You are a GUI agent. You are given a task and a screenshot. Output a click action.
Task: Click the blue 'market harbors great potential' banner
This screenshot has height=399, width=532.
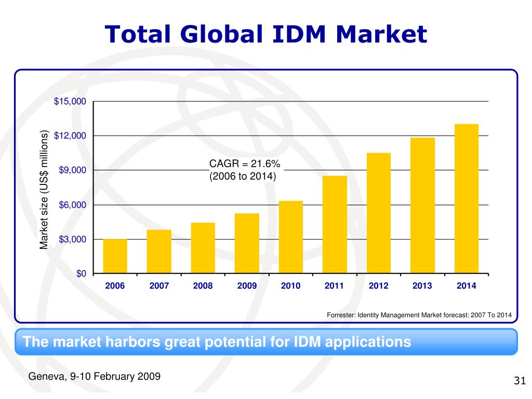pos(267,342)
